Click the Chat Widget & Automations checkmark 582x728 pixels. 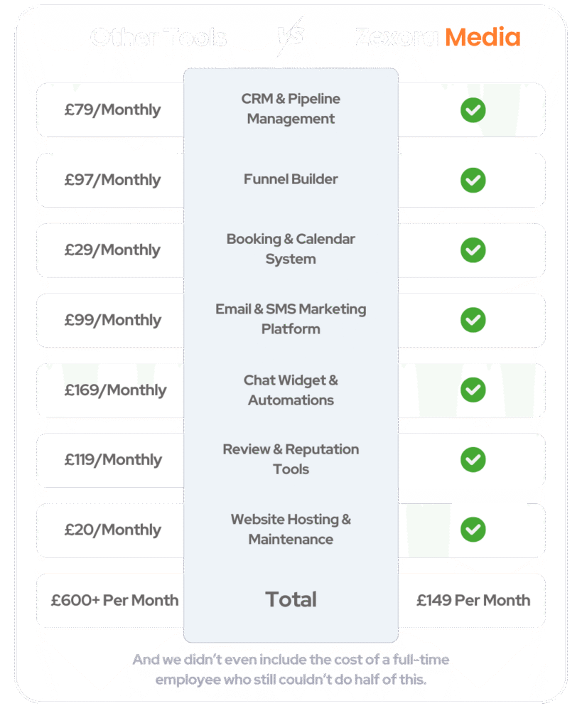[x=473, y=390]
